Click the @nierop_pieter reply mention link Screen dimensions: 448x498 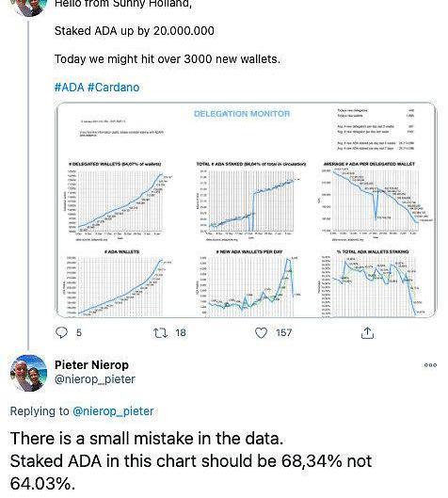[x=113, y=411]
